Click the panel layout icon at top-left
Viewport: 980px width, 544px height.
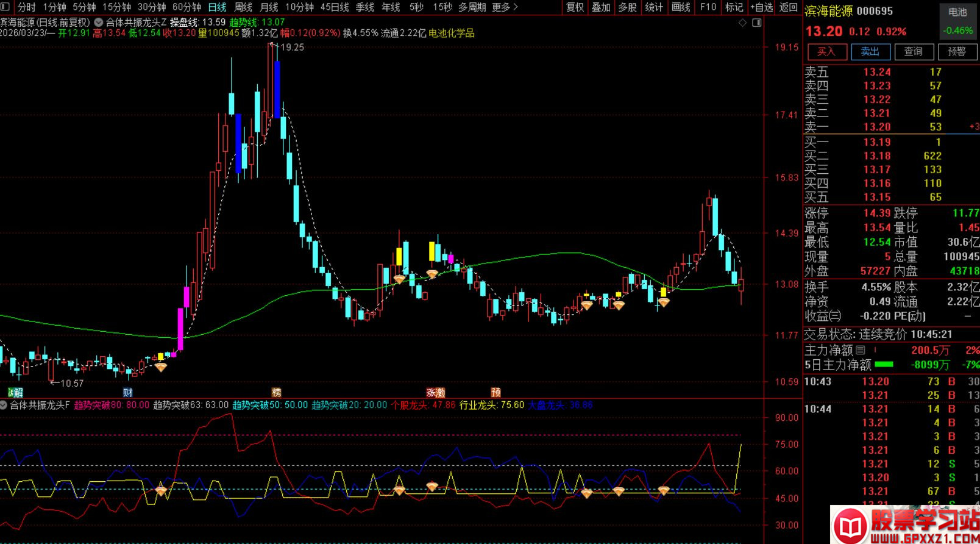pyautogui.click(x=5, y=7)
